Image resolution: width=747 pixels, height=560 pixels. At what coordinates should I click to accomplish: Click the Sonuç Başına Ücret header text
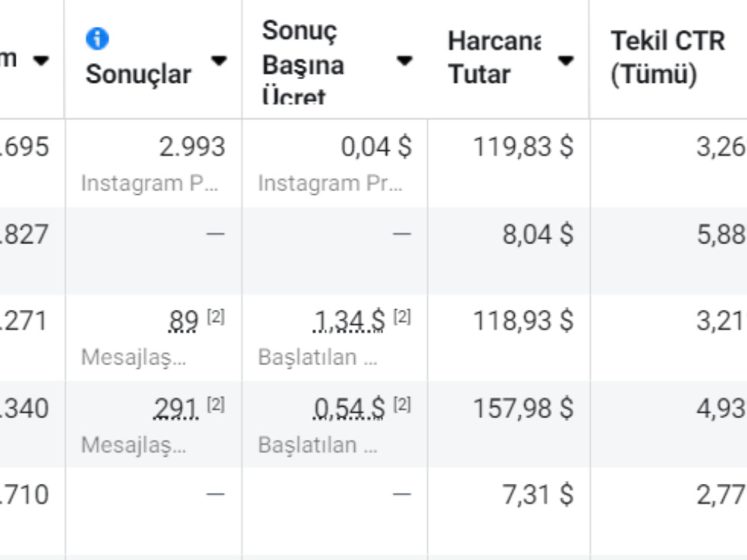303,62
